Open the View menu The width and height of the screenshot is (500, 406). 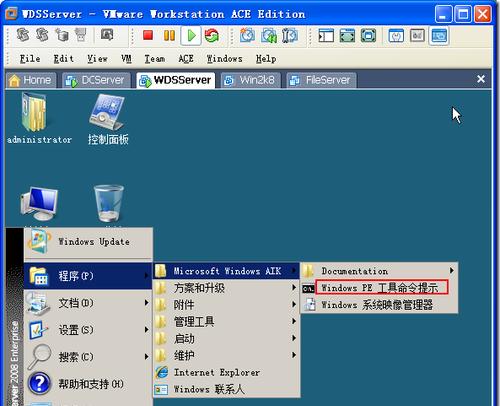click(x=97, y=59)
